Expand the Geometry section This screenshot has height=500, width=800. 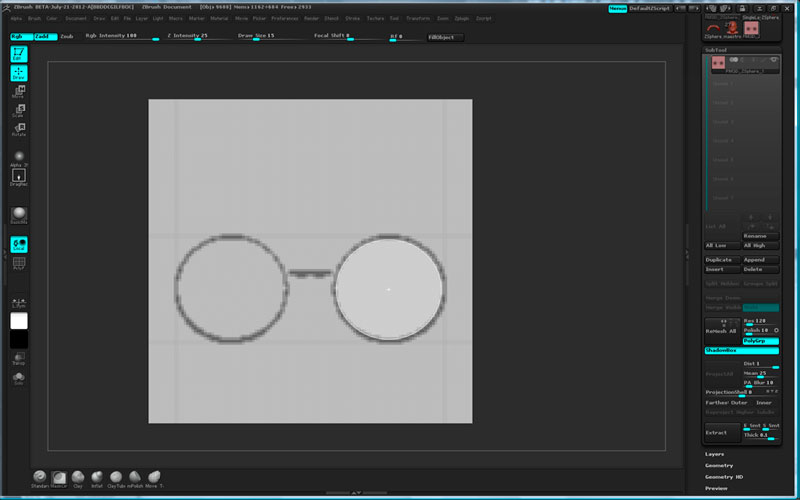[x=719, y=465]
